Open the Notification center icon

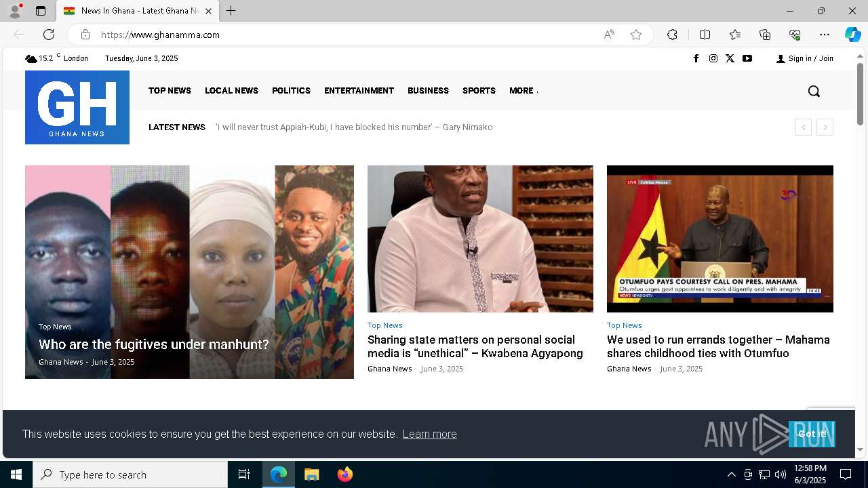point(846,474)
